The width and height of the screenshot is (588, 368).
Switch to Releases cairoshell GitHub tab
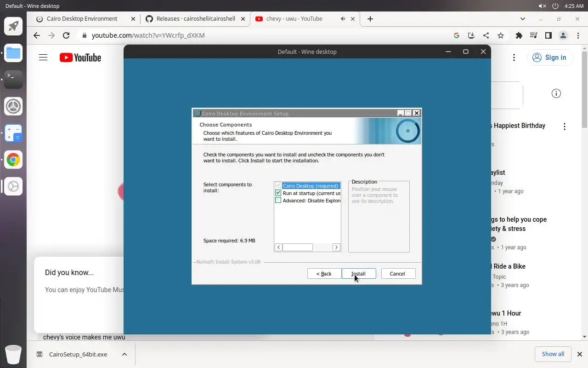coord(195,19)
